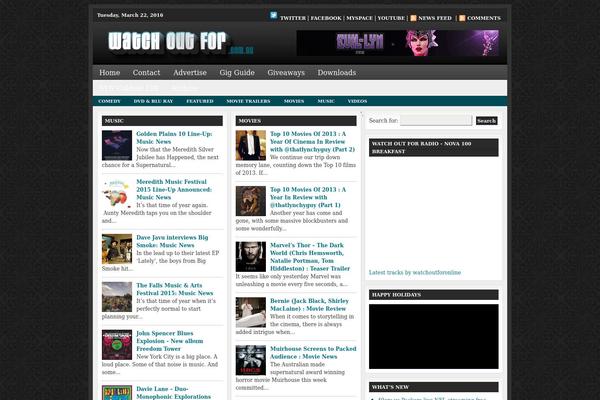Open the Twitter link

293,18
